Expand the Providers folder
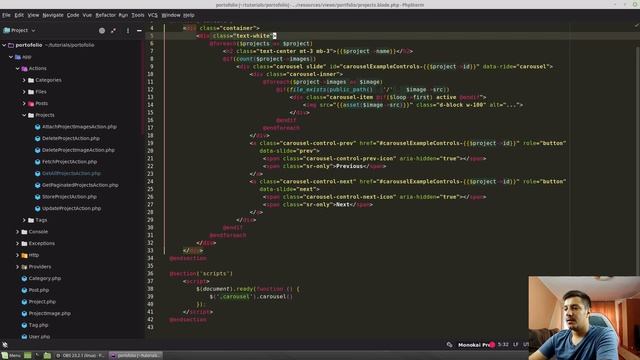 (18, 267)
